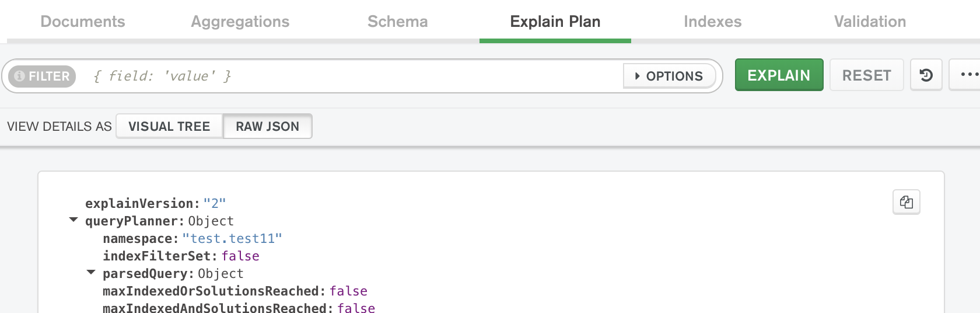Screen dimensions: 980x313
Task: Expand the query OPTIONS panel
Action: coord(669,76)
